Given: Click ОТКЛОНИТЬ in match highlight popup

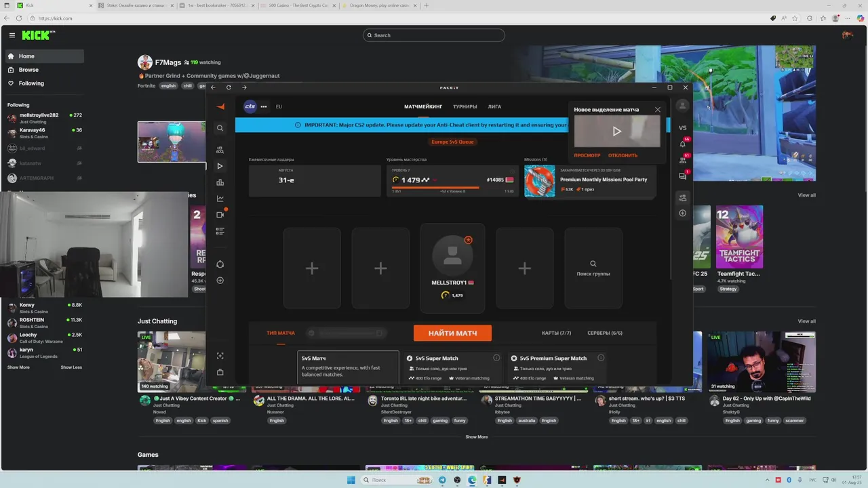Looking at the screenshot, I should 623,155.
